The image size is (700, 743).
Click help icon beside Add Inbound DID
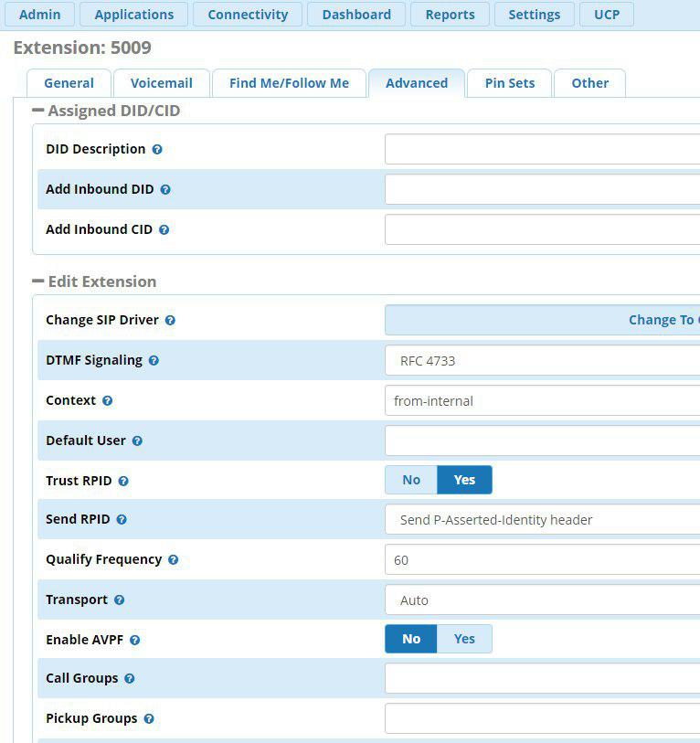tap(165, 189)
